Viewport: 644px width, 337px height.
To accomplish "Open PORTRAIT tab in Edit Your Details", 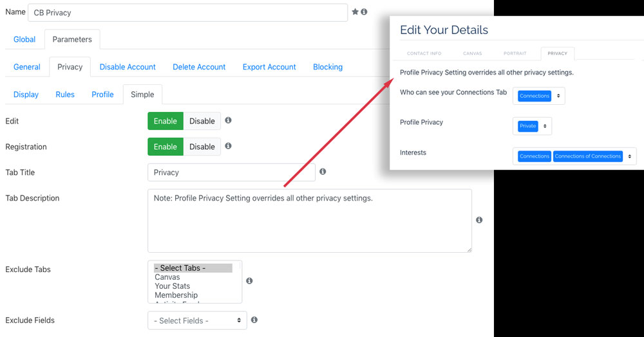I will pyautogui.click(x=515, y=53).
